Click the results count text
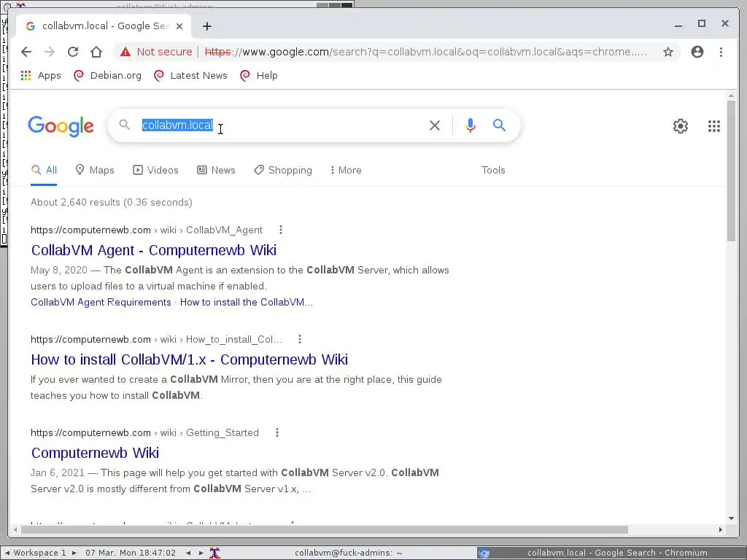This screenshot has width=747, height=560. click(x=112, y=202)
